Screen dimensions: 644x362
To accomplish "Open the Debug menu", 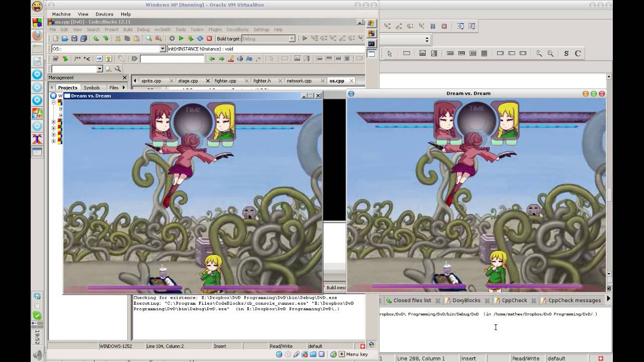I will click(143, 30).
